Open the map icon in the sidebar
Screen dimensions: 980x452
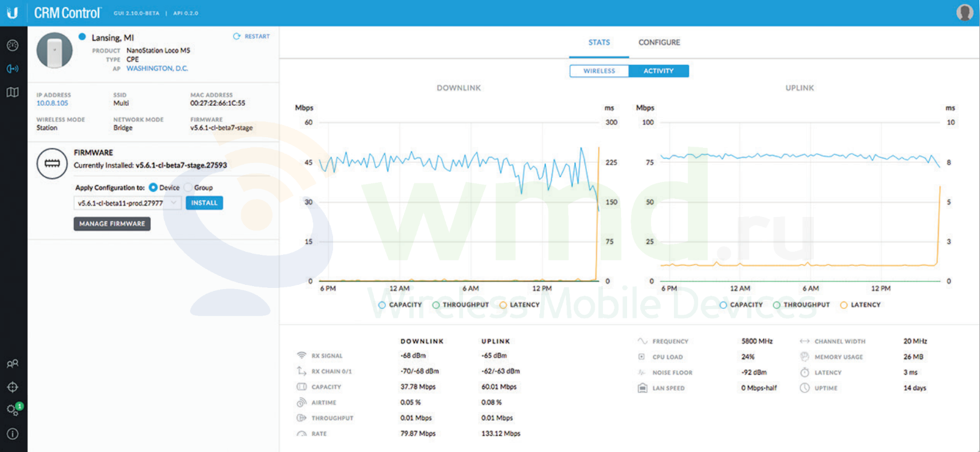pyautogui.click(x=13, y=92)
